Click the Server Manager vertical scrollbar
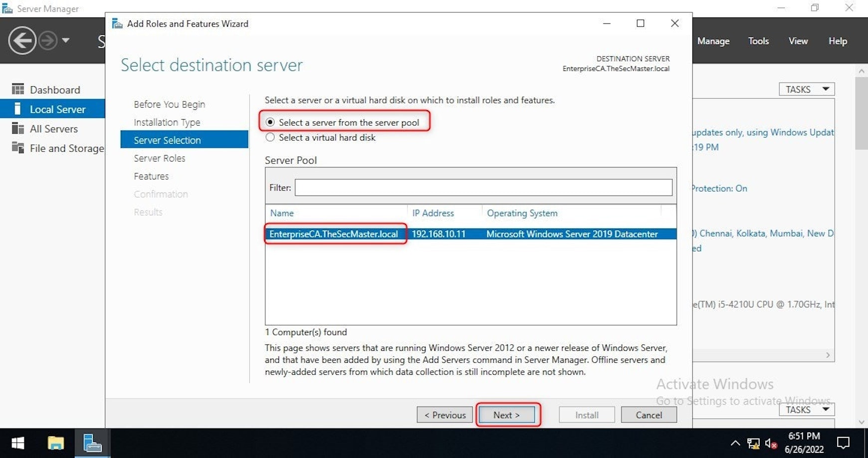Screen dimensions: 868x458 (862, 114)
